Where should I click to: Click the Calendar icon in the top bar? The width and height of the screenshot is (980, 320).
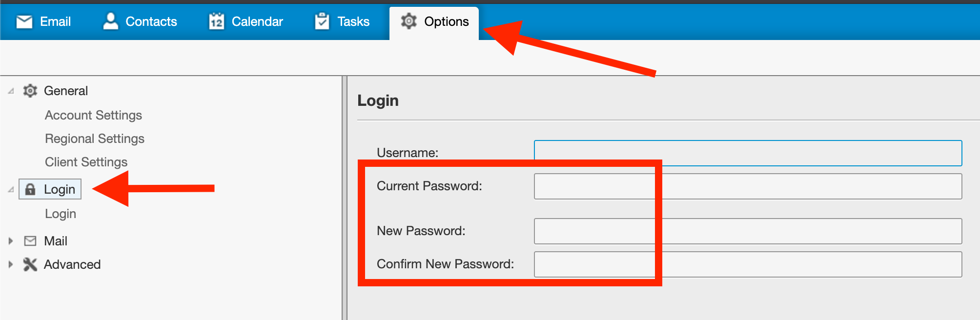click(216, 21)
